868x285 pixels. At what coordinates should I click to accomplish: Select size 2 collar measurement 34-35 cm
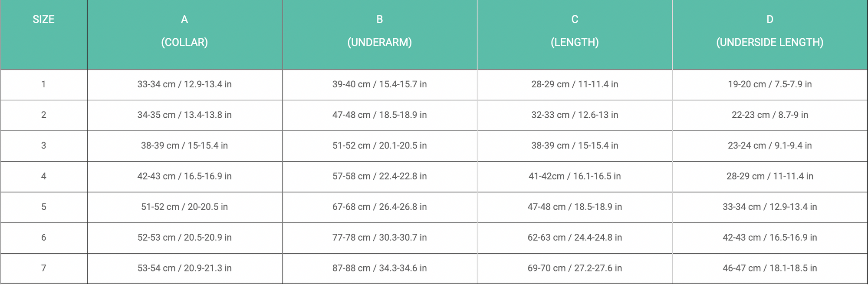click(x=184, y=115)
